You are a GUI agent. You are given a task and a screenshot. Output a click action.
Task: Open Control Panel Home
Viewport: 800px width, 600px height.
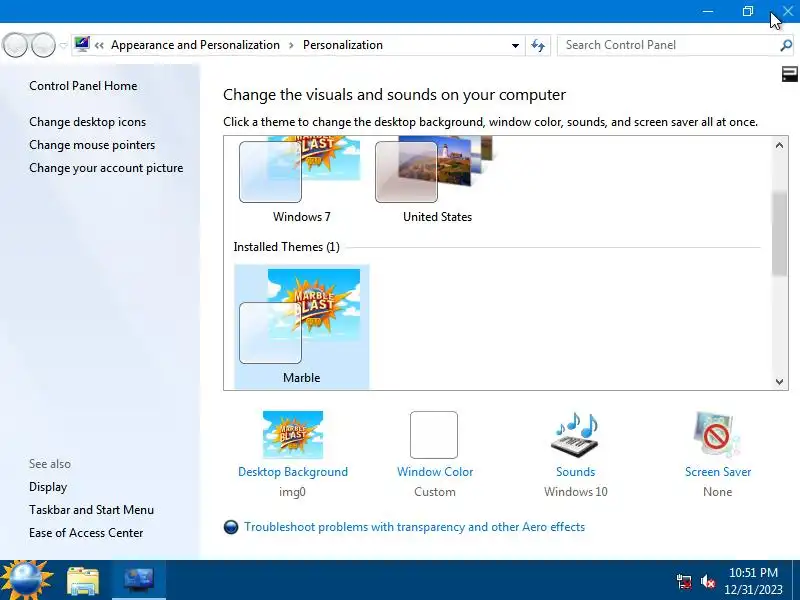click(83, 86)
